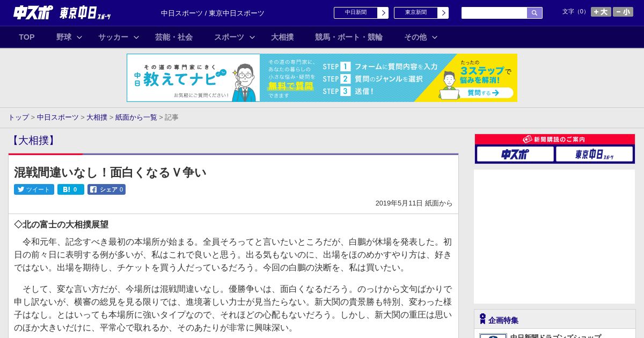
Task: Focus the header search input field
Action: tap(494, 13)
